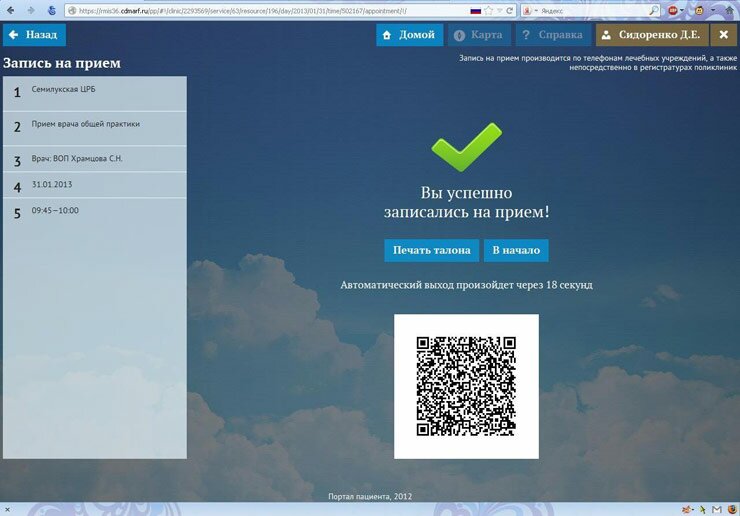Select step 4 date 31.01.2013
The width and height of the screenshot is (740, 516).
95,185
